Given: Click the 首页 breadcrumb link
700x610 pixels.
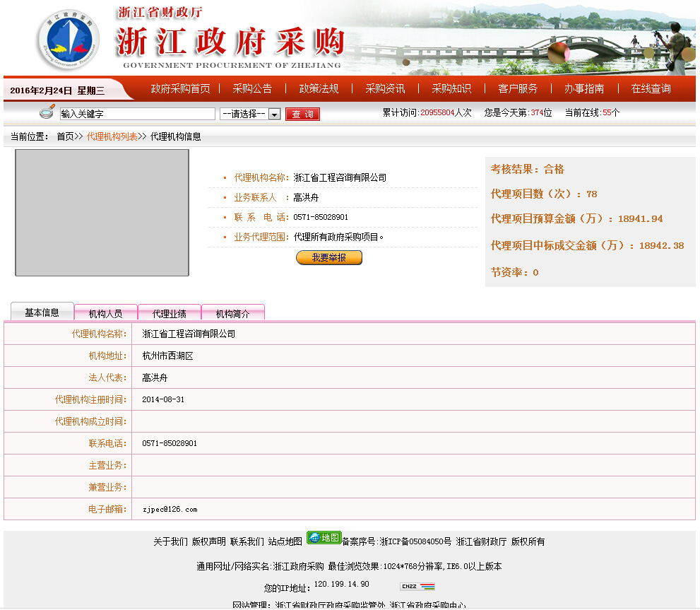Looking at the screenshot, I should [65, 136].
